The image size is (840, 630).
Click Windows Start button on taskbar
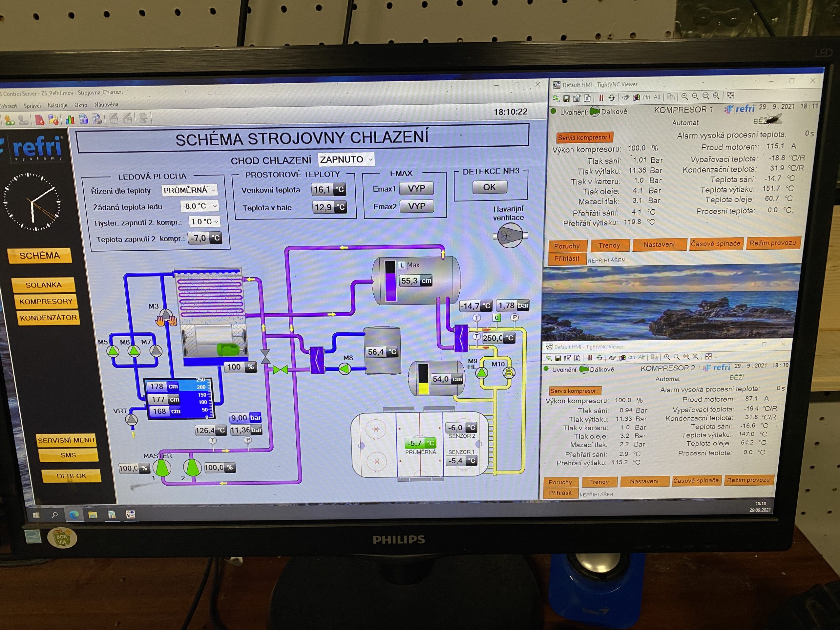click(36, 515)
